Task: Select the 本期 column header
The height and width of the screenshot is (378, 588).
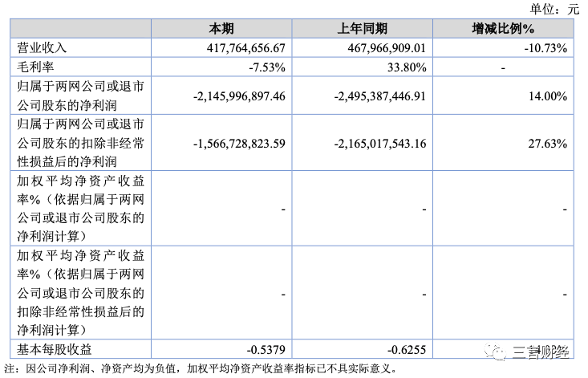Action: pyautogui.click(x=221, y=29)
